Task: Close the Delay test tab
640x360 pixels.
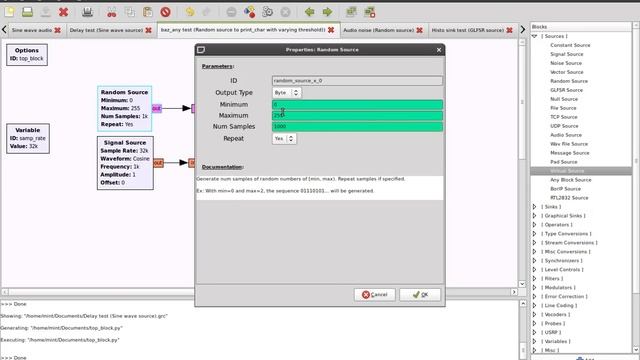Action: pyautogui.click(x=149, y=30)
